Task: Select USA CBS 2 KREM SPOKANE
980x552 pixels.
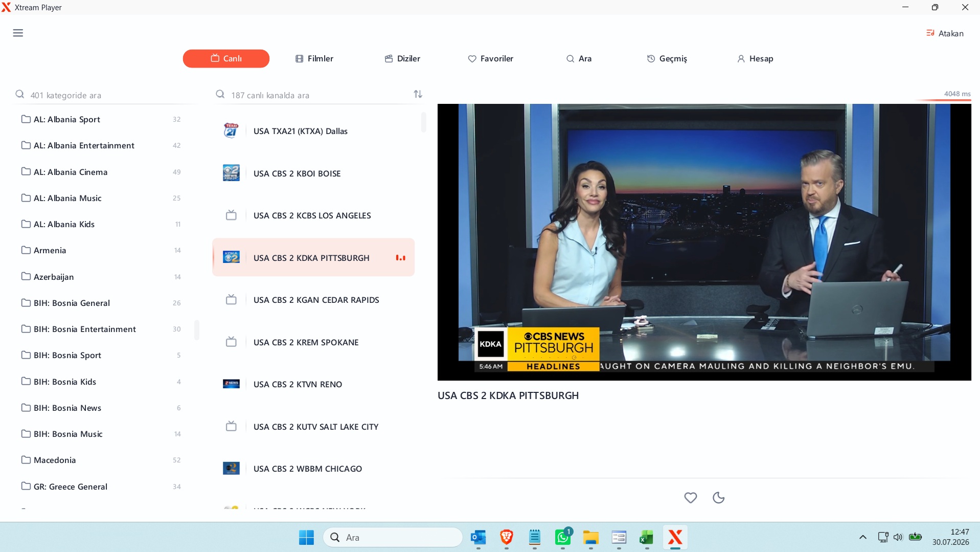Action: [x=313, y=342]
